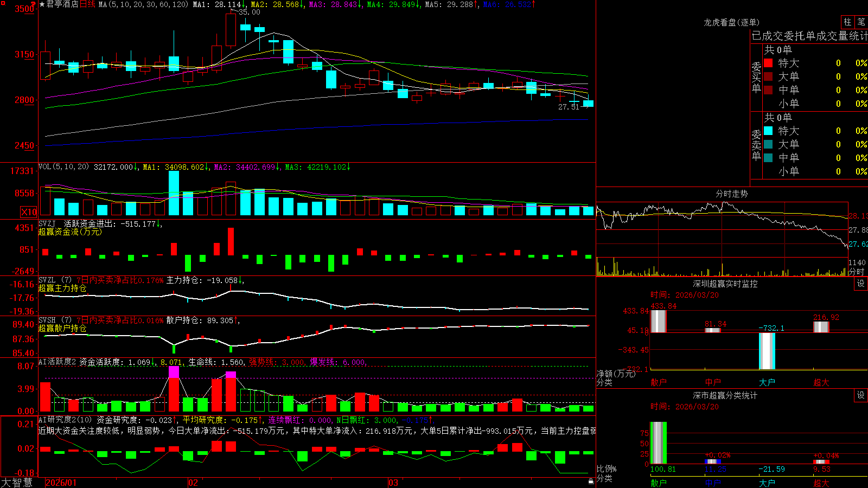The width and height of the screenshot is (868, 488).
Task: Click the MA(5,10,20,30,60,120) indicator label
Action: pyautogui.click(x=143, y=4)
